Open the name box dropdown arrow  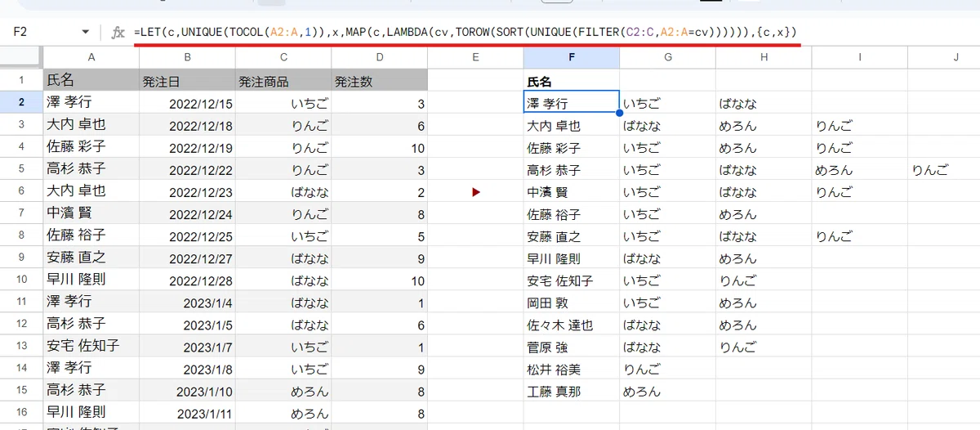(x=86, y=32)
